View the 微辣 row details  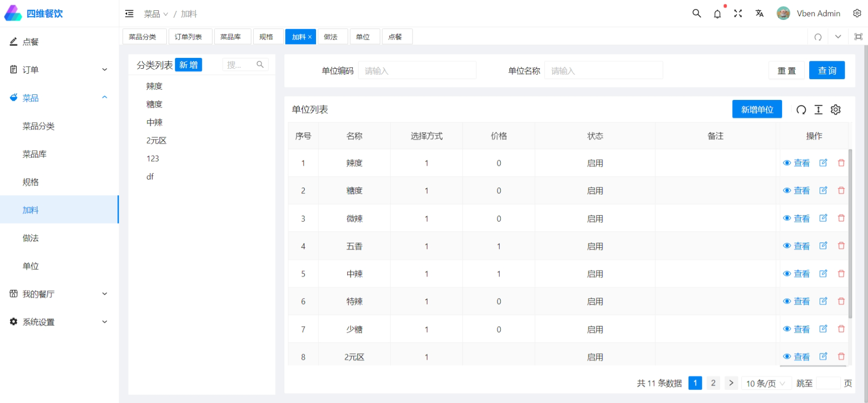click(x=796, y=218)
